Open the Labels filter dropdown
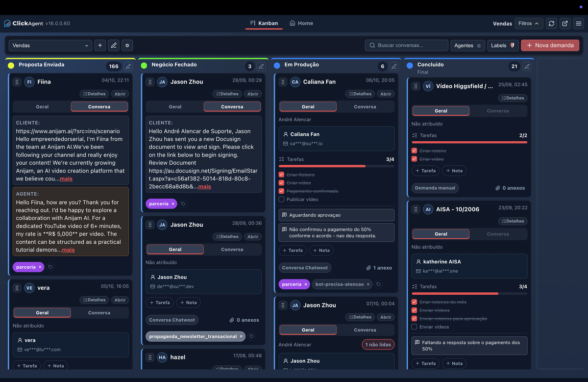Screen dimensions: 588x382 [503, 45]
